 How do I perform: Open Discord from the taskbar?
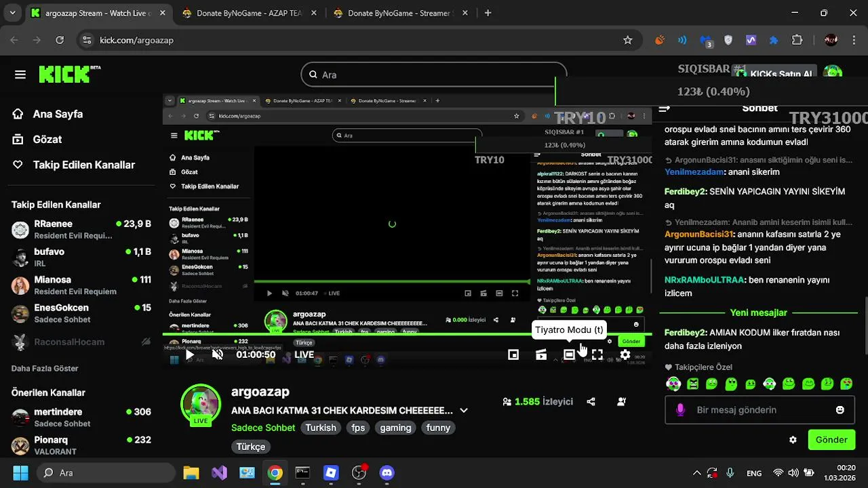pyautogui.click(x=387, y=472)
